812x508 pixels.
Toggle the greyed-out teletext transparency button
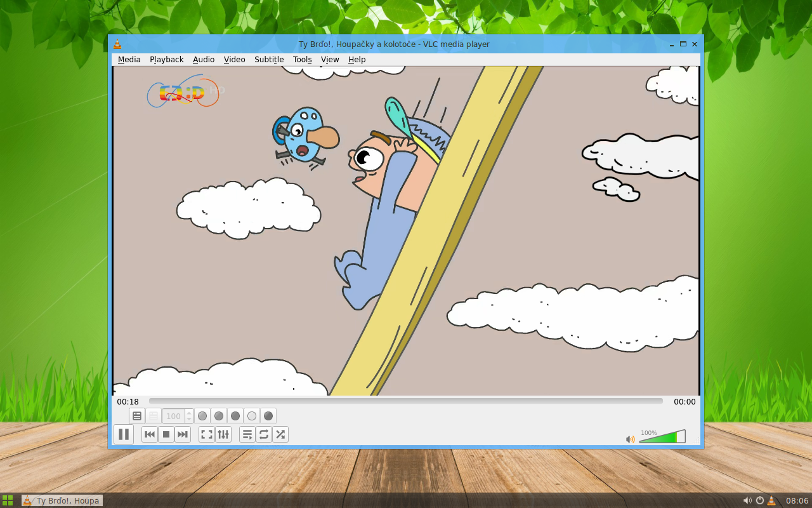tap(154, 416)
